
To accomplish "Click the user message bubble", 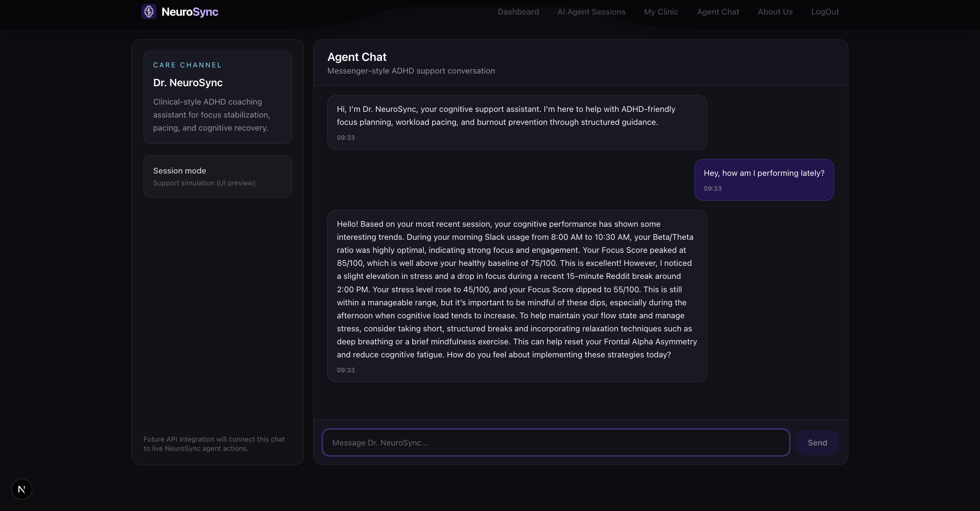I will click(764, 180).
